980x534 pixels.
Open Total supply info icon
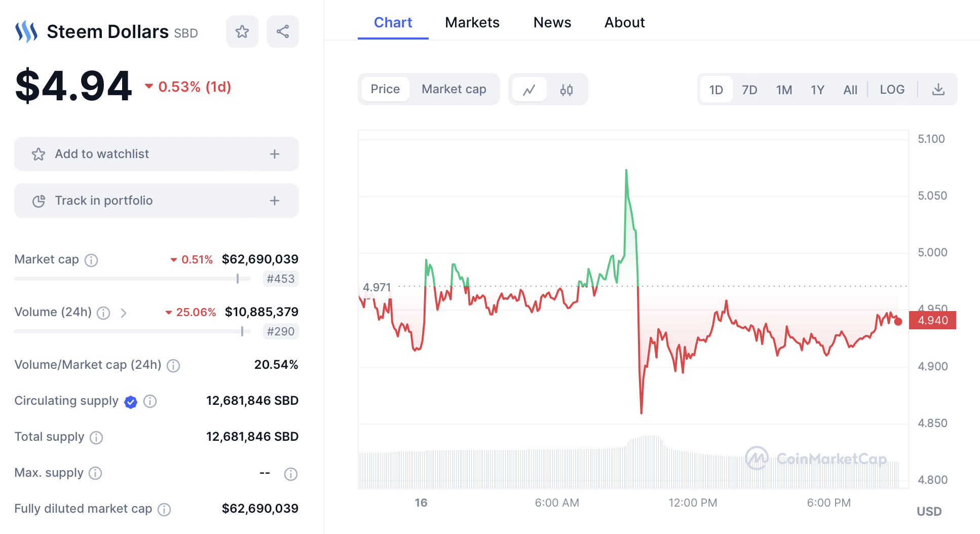click(x=96, y=438)
